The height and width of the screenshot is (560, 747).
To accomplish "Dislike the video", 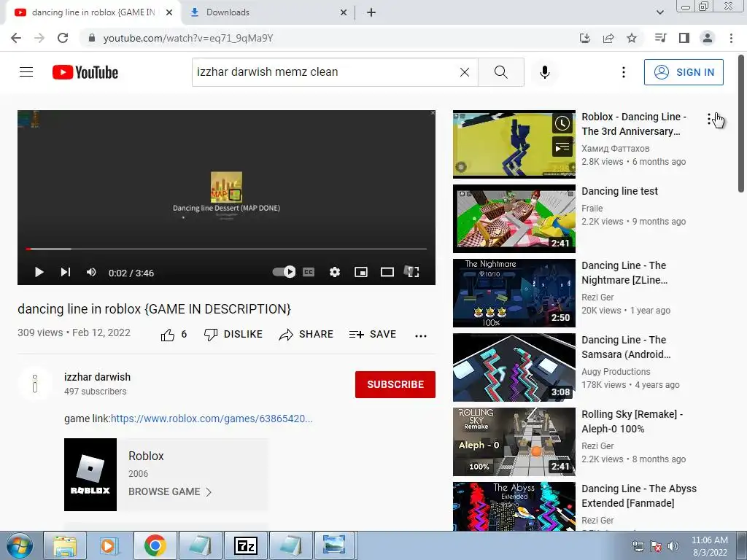I will [x=233, y=334].
